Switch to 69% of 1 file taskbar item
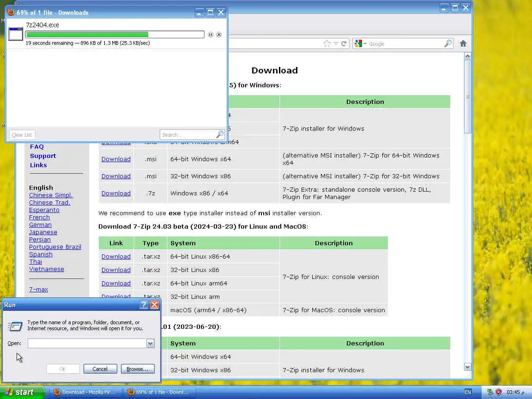 tap(159, 392)
